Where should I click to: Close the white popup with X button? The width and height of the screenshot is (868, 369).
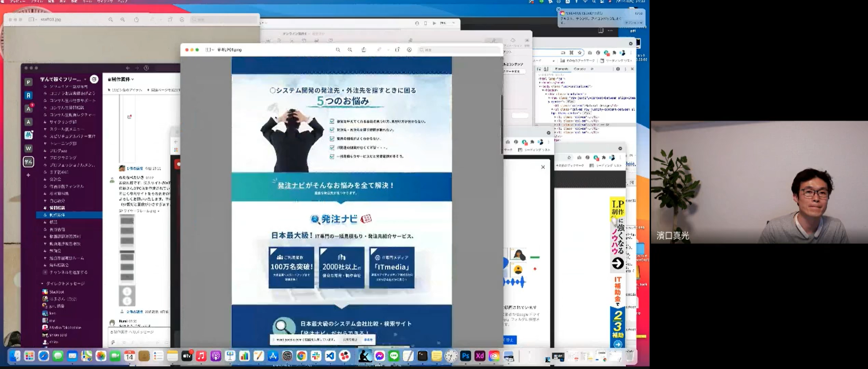543,167
